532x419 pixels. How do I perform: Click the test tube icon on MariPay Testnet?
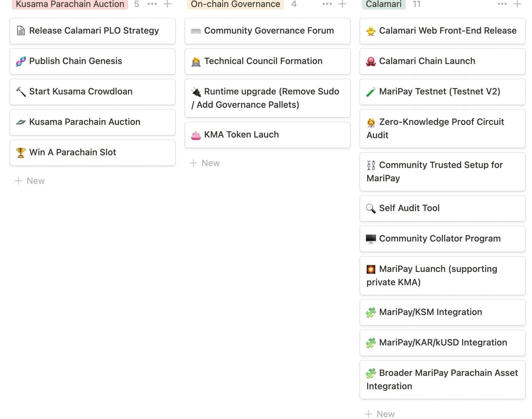(x=371, y=92)
